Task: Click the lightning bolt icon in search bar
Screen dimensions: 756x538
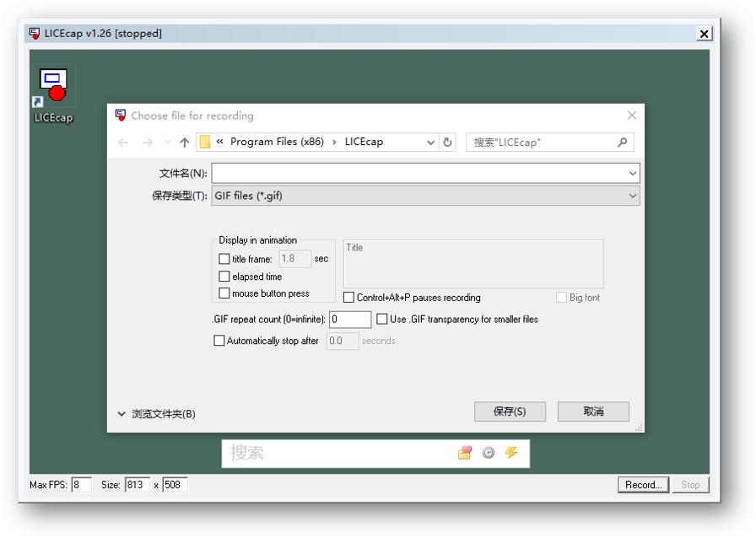Action: (x=511, y=452)
